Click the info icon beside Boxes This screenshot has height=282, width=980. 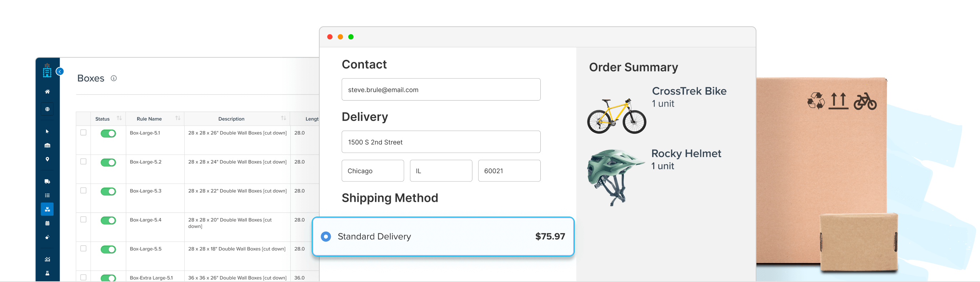click(114, 78)
